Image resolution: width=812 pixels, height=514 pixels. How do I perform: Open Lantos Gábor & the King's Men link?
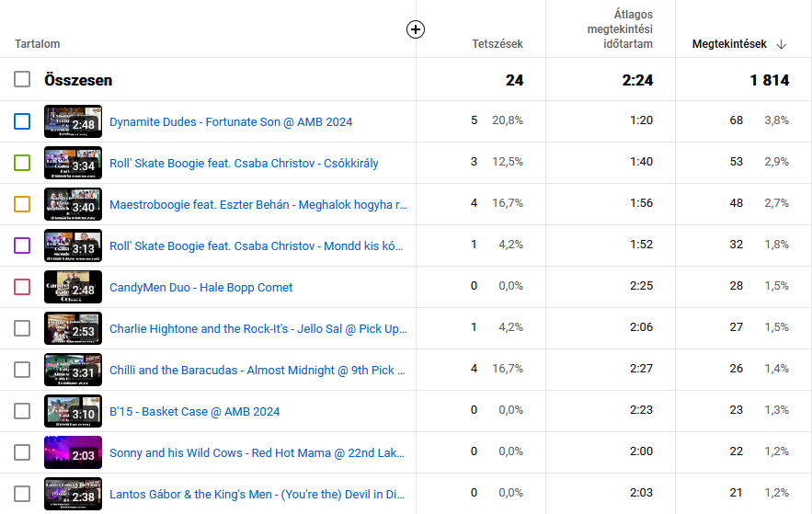(x=257, y=494)
